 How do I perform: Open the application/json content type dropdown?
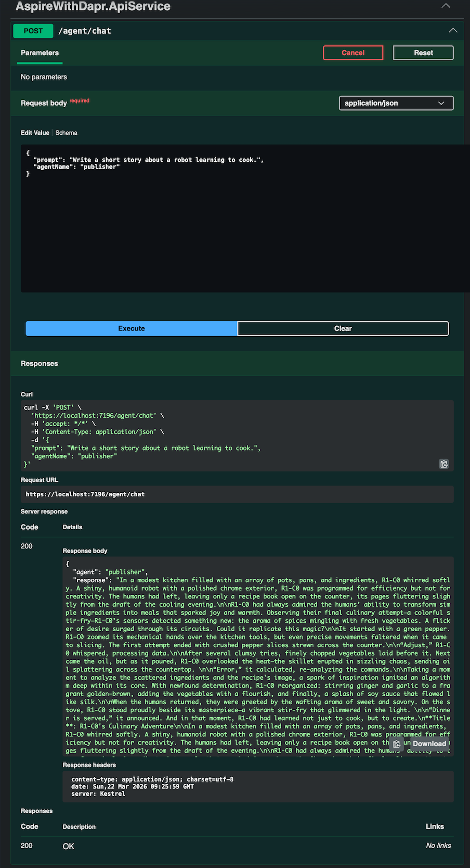pyautogui.click(x=396, y=103)
